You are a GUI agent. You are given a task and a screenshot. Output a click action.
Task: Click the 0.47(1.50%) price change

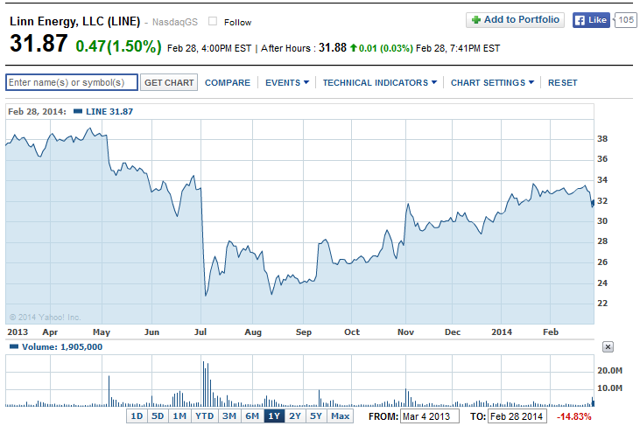[119, 46]
